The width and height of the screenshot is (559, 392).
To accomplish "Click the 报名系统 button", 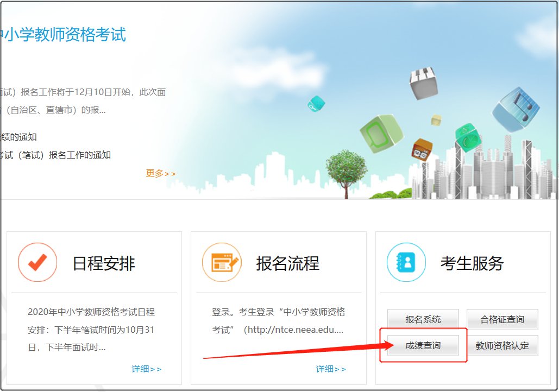I will point(423,319).
